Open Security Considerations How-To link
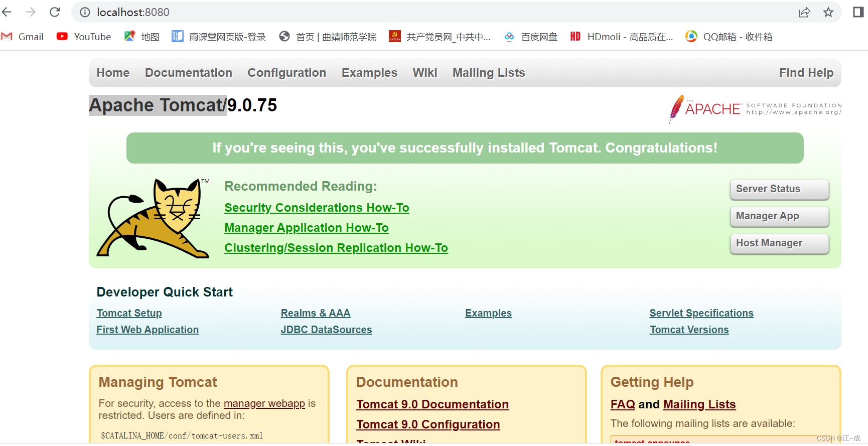 click(x=317, y=208)
